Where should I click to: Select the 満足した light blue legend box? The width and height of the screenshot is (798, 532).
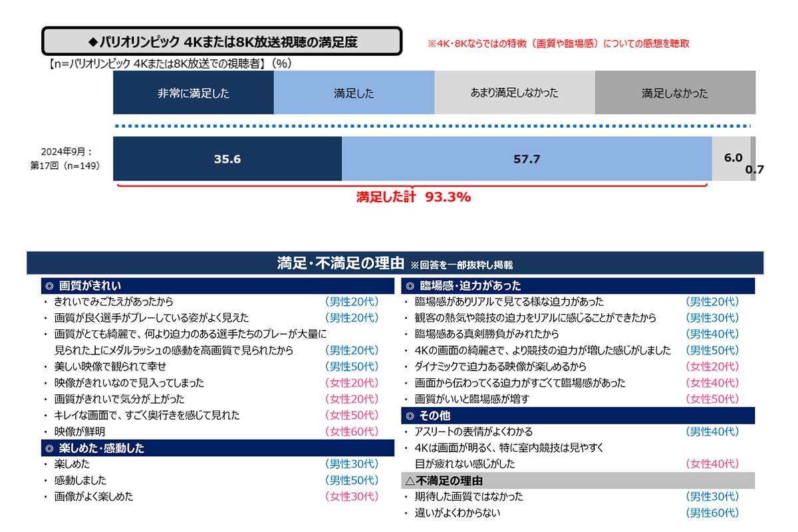[x=354, y=94]
